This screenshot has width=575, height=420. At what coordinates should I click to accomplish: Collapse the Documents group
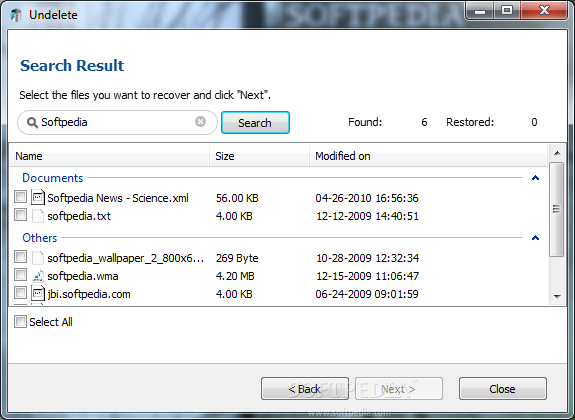535,178
